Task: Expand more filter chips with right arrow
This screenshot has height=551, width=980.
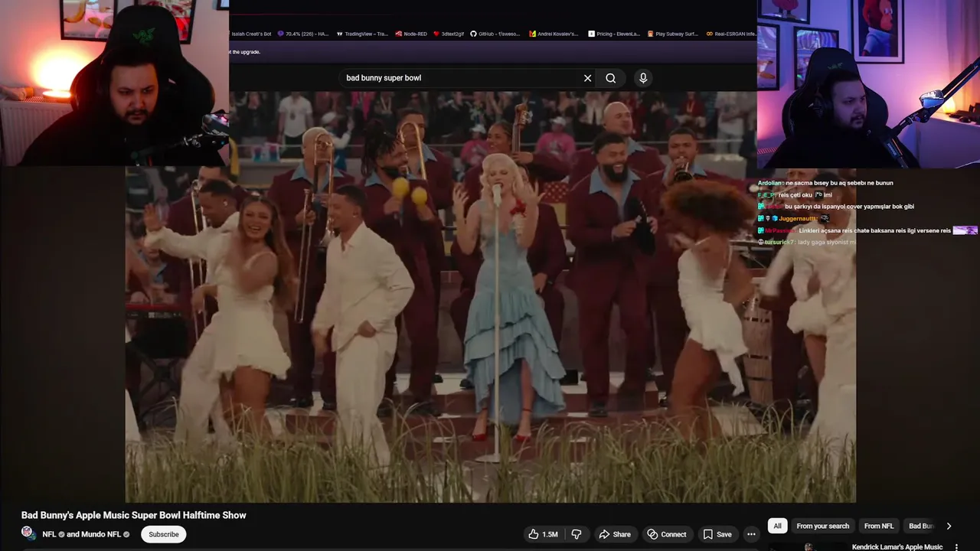Action: point(949,526)
